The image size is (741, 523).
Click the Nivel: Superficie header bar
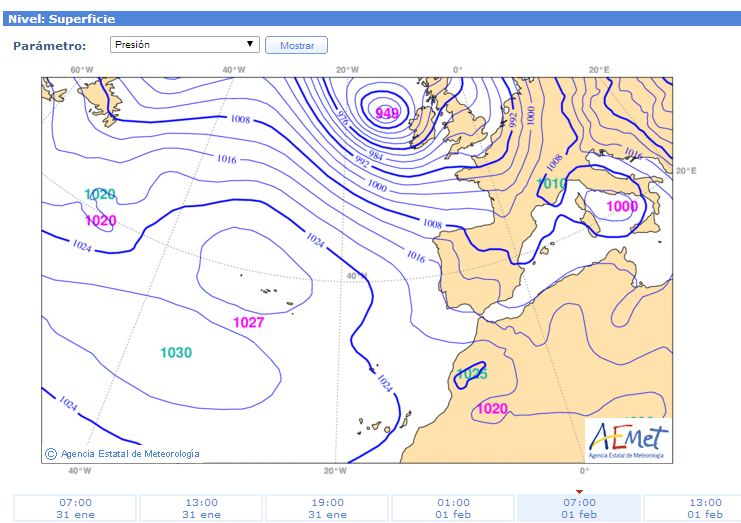pos(372,19)
